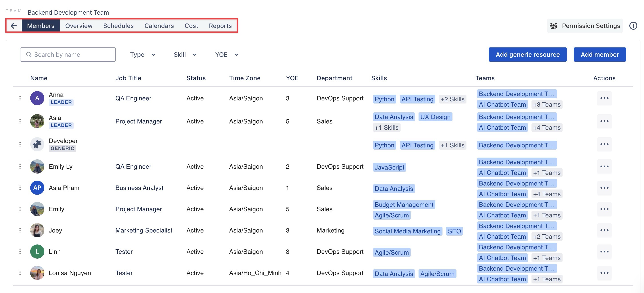Open actions menu for Linh
This screenshot has width=644, height=293.
click(x=604, y=252)
